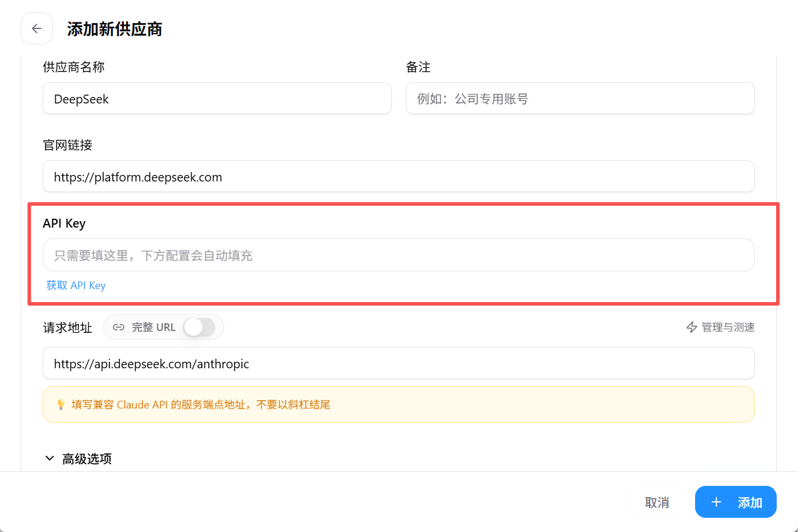The width and height of the screenshot is (798, 532).
Task: Click the 备注 label
Action: [418, 67]
